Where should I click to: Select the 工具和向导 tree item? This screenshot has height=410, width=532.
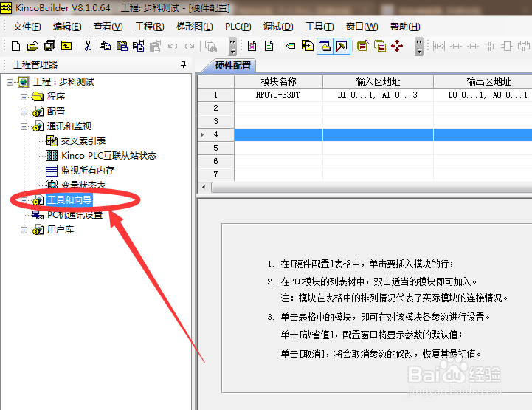tap(69, 199)
